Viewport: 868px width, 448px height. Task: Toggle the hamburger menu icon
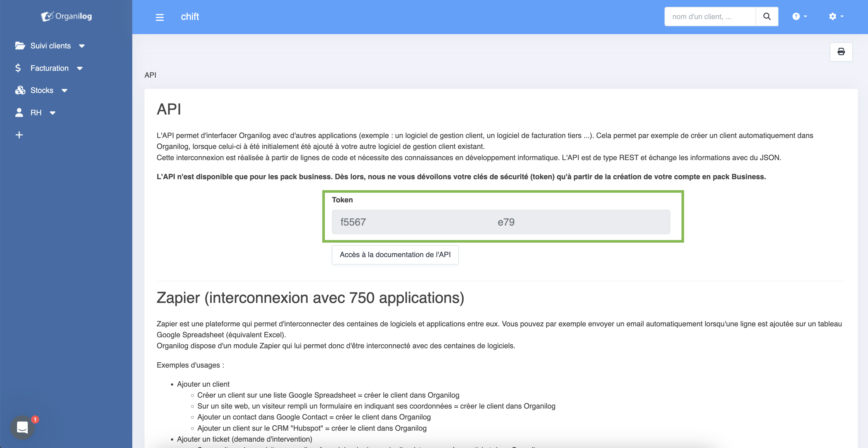[x=160, y=17]
